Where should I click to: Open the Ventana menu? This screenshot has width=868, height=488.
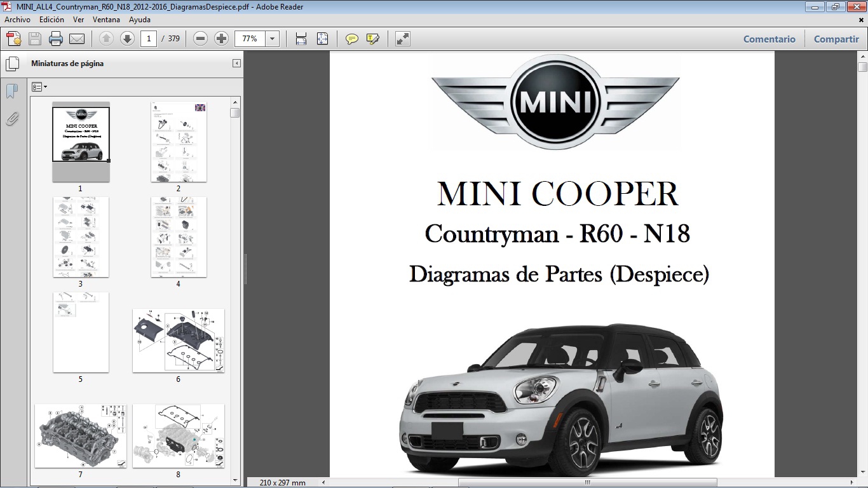pyautogui.click(x=106, y=20)
